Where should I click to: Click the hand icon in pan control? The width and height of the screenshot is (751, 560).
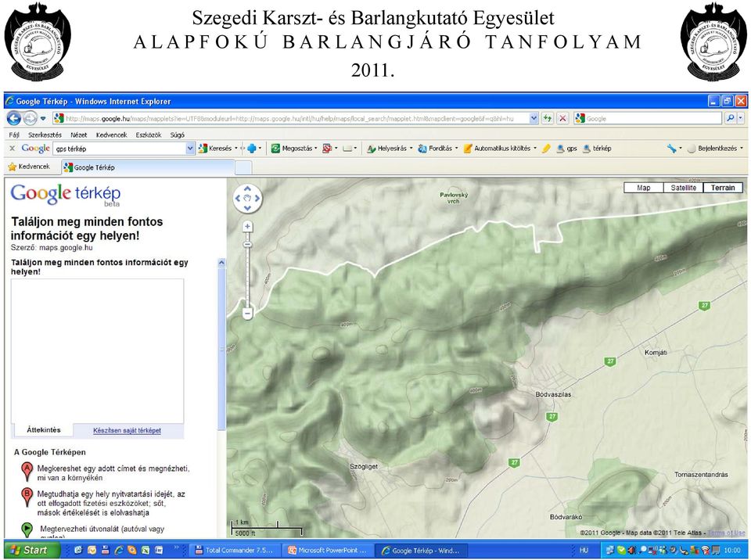click(x=248, y=198)
